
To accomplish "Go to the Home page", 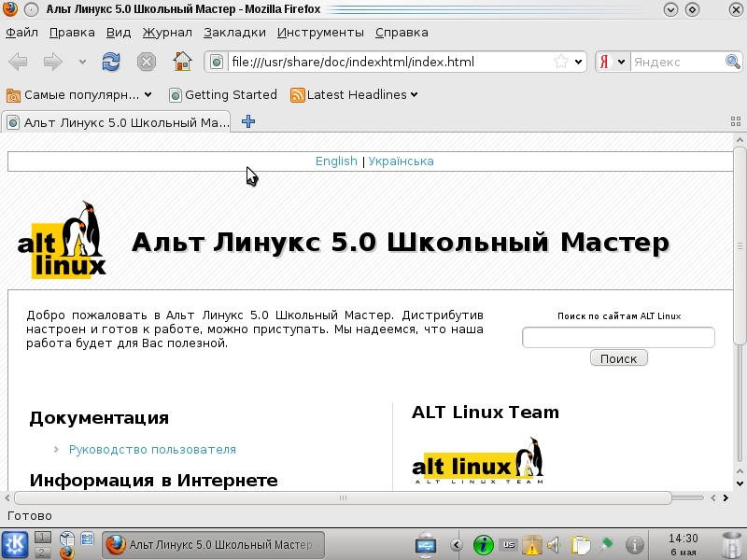I will pyautogui.click(x=182, y=62).
